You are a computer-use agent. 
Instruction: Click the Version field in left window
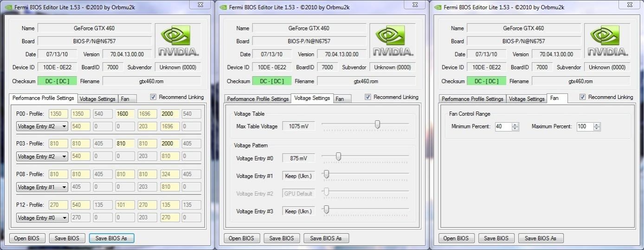(127, 54)
